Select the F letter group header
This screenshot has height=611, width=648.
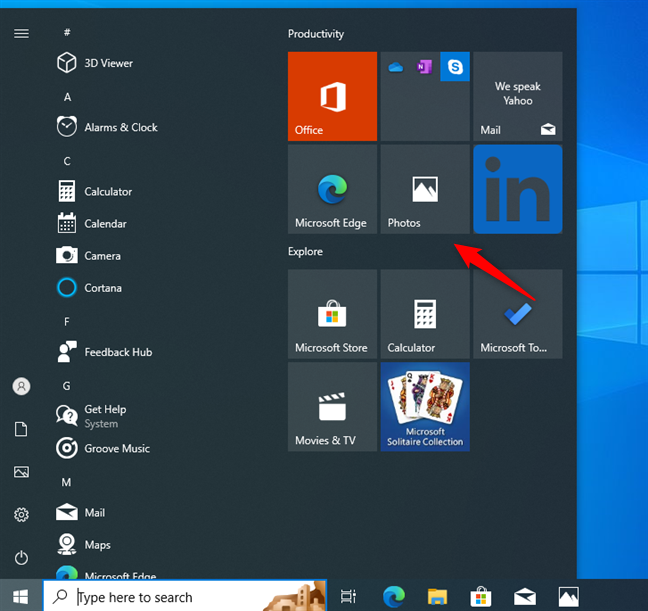67,322
